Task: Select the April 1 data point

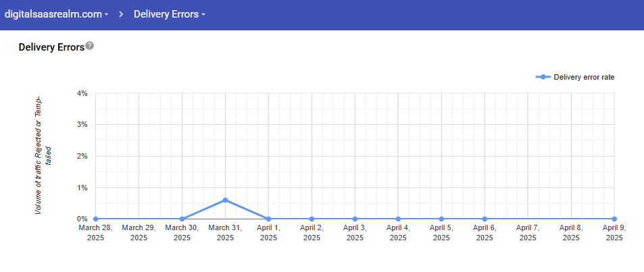Action: [268, 219]
